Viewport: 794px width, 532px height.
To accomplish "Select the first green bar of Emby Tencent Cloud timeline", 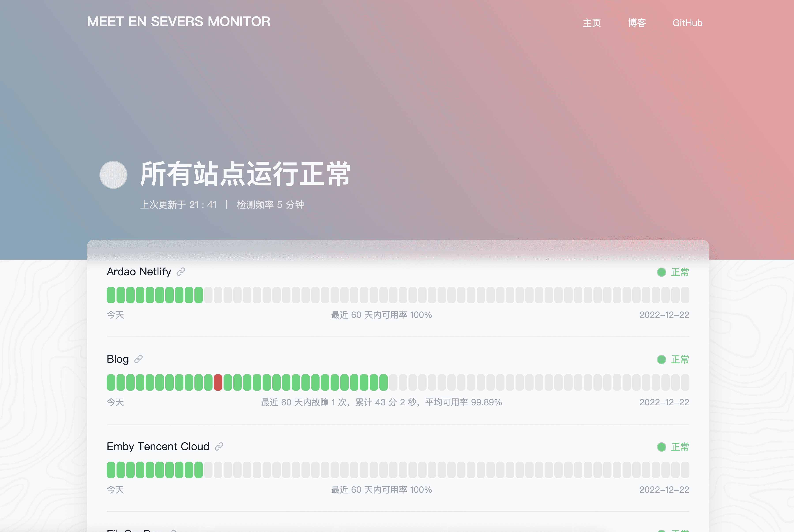I will pyautogui.click(x=111, y=470).
